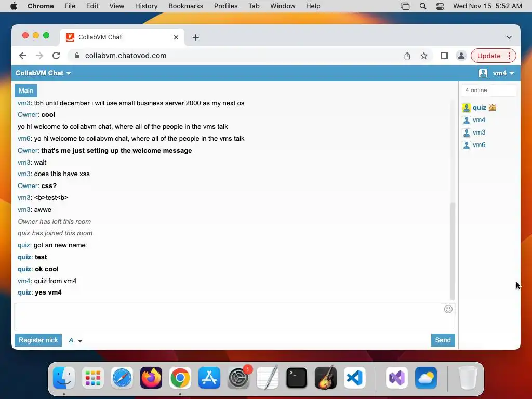
Task: Open the Apple menu
Action: point(14,6)
